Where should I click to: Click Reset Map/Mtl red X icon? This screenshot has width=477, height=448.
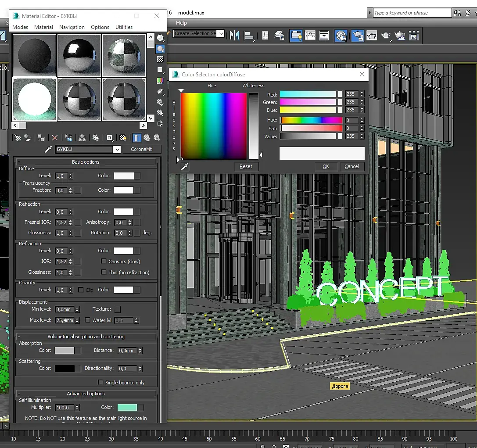coord(55,138)
